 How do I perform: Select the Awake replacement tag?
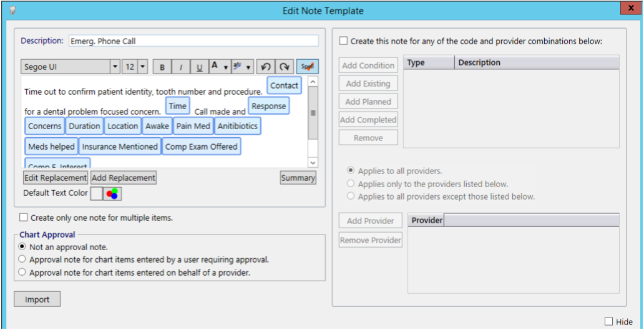157,126
